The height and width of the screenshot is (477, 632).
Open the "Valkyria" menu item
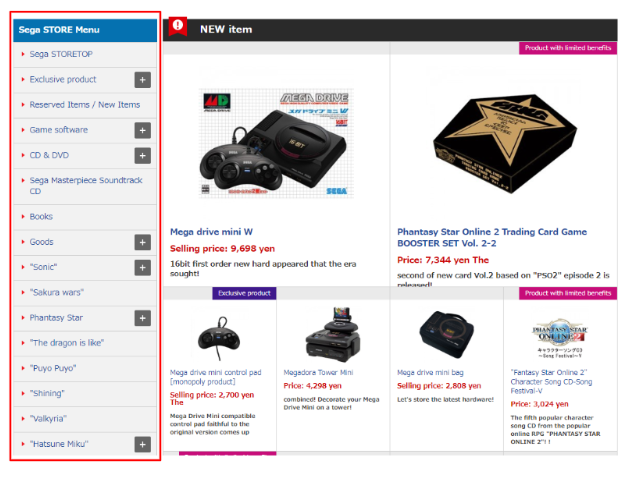point(48,419)
